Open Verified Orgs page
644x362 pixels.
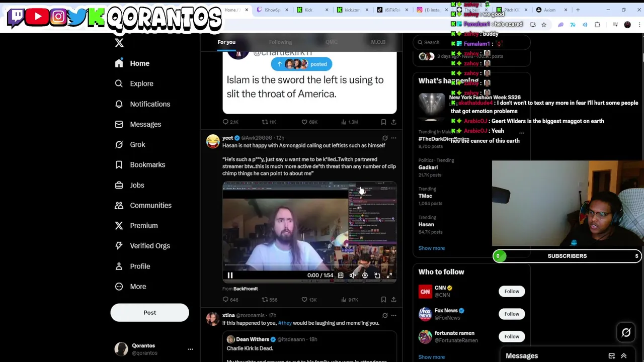(142, 246)
